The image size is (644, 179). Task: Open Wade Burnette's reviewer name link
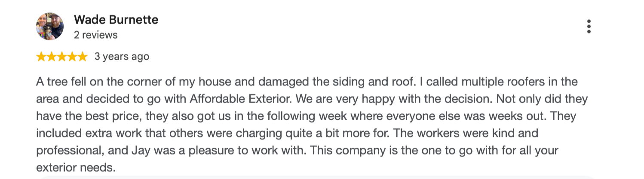(x=116, y=20)
